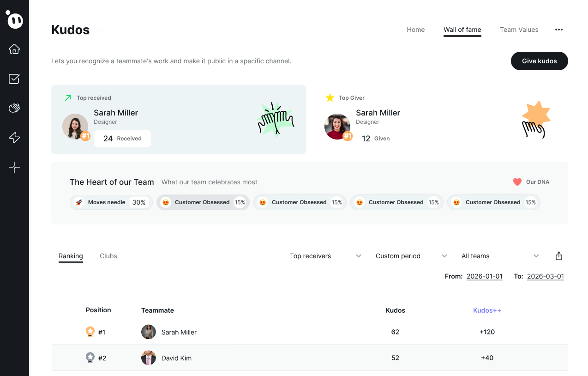Click the lightning bolt icon in sidebar
This screenshot has width=588, height=376.
[x=14, y=138]
